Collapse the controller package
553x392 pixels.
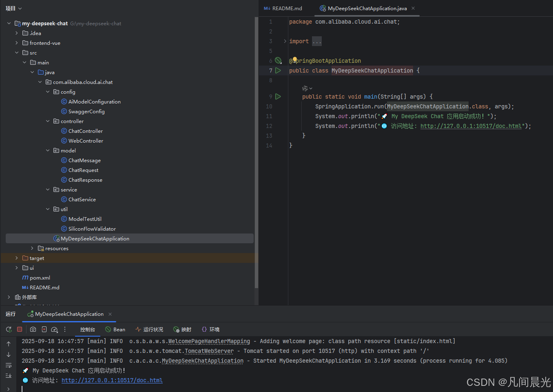point(48,121)
